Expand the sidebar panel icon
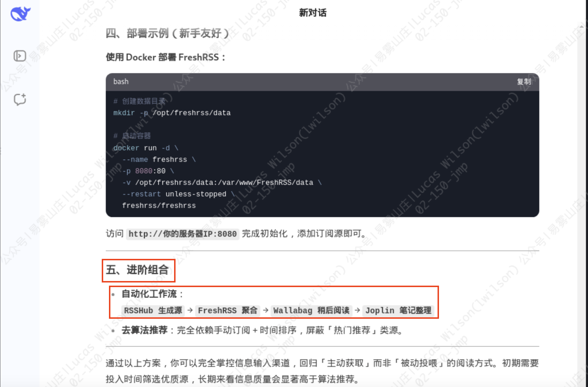 tap(20, 56)
